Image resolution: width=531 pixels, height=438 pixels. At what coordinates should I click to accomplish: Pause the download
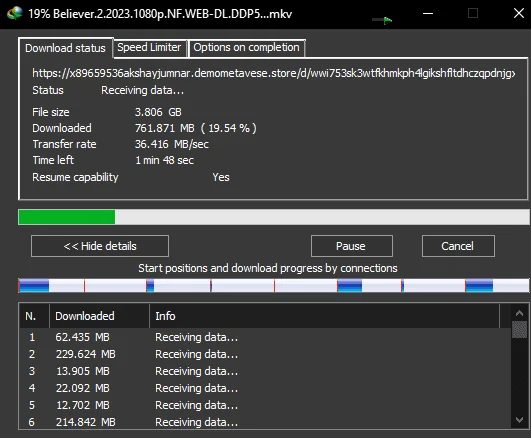[352, 246]
